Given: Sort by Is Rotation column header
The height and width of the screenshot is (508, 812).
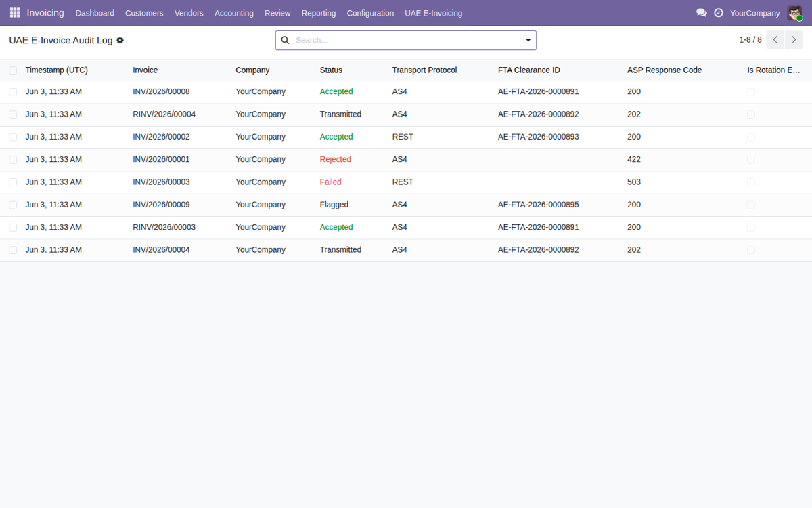Looking at the screenshot, I should [773, 70].
